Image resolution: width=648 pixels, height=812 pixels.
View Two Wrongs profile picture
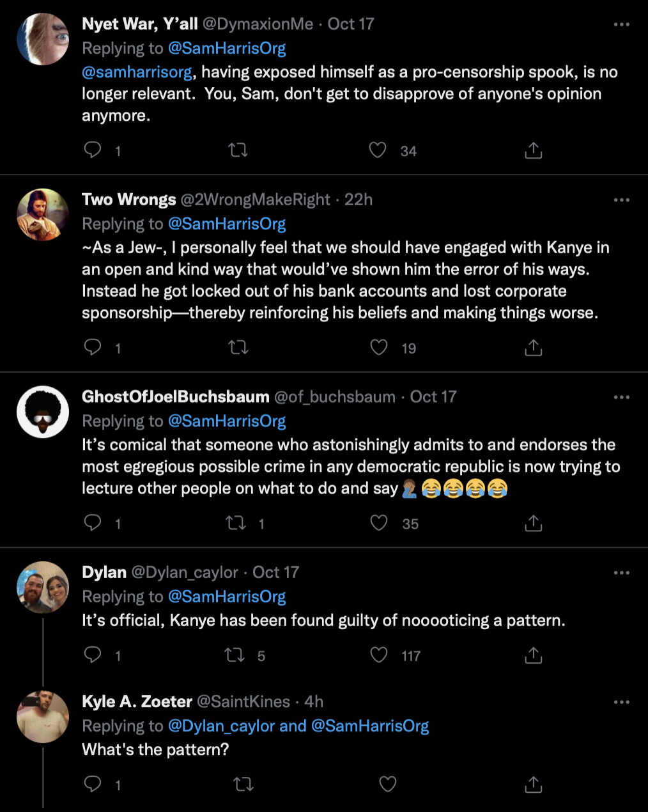(x=43, y=215)
